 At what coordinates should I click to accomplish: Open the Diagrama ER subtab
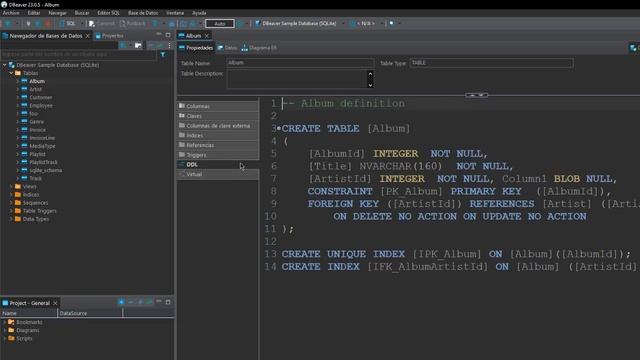click(259, 48)
